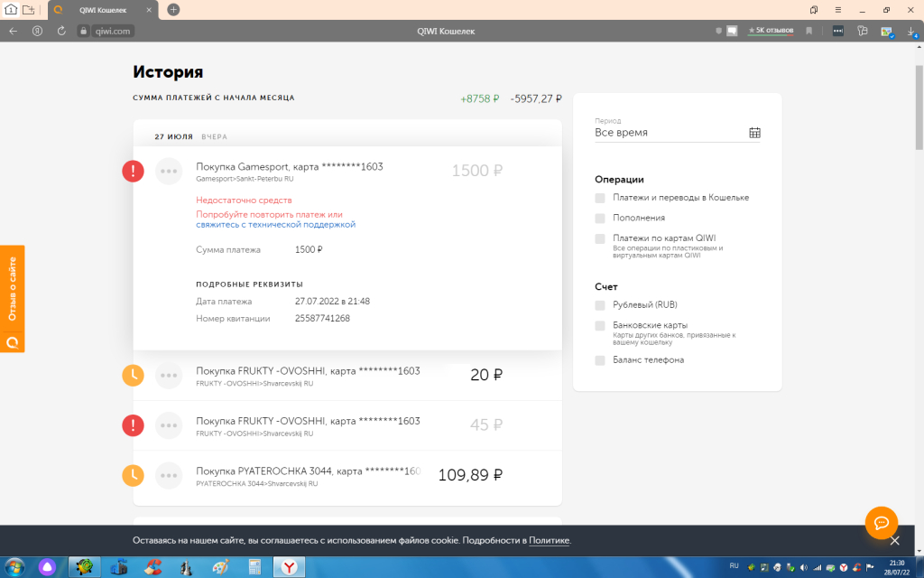The image size is (924, 578).
Task: Open the bookmarks sidebar icon
Action: [x=814, y=10]
